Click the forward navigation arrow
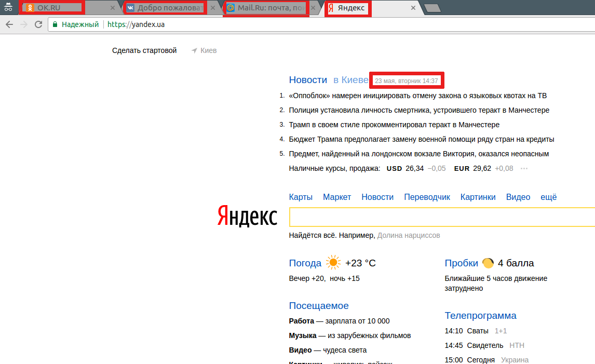This screenshot has height=364, width=595. coord(24,25)
